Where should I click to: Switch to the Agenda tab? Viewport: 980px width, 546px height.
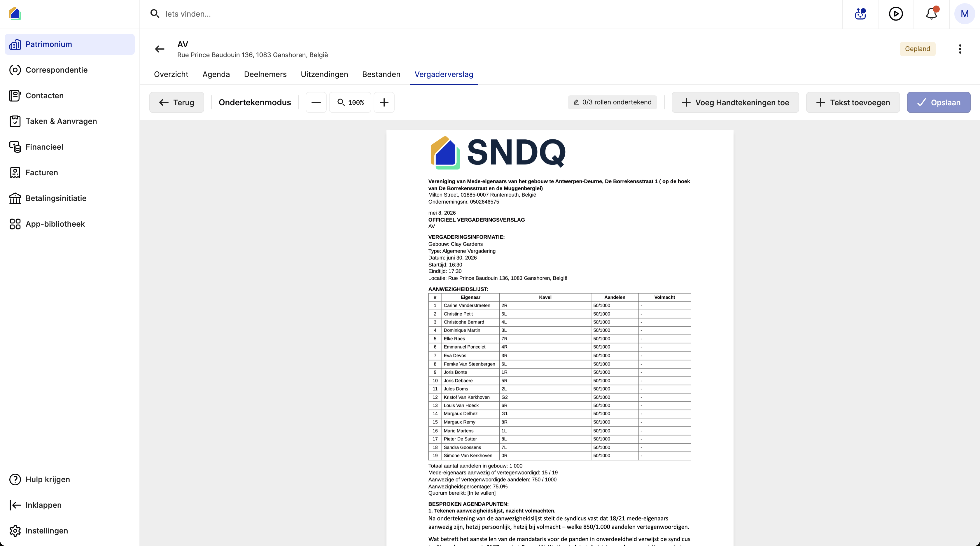click(216, 75)
